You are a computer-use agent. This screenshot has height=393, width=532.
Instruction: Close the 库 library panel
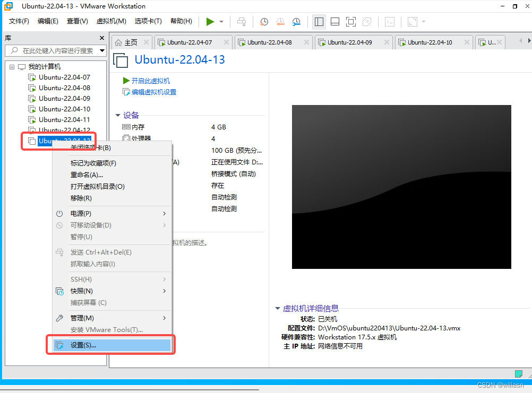[x=102, y=38]
